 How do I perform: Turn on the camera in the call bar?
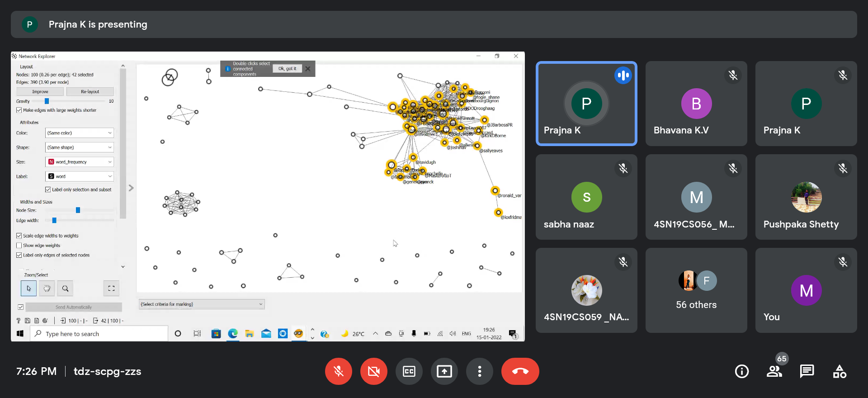[x=373, y=371]
